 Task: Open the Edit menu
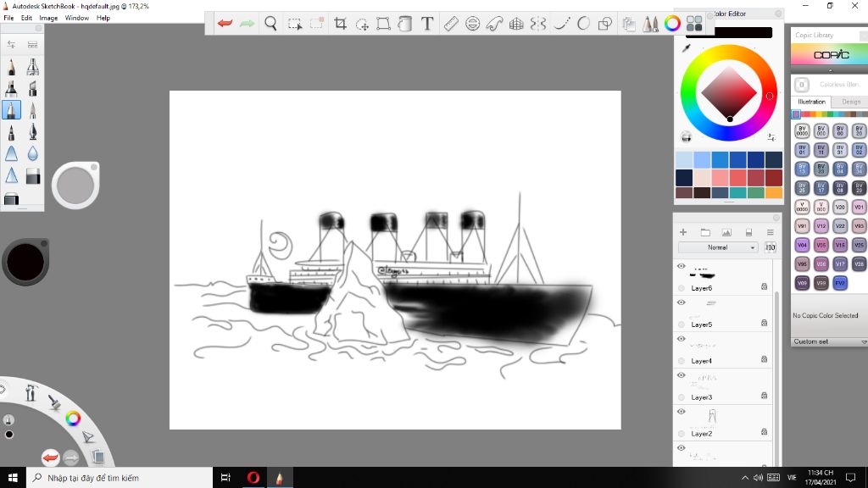[x=26, y=18]
